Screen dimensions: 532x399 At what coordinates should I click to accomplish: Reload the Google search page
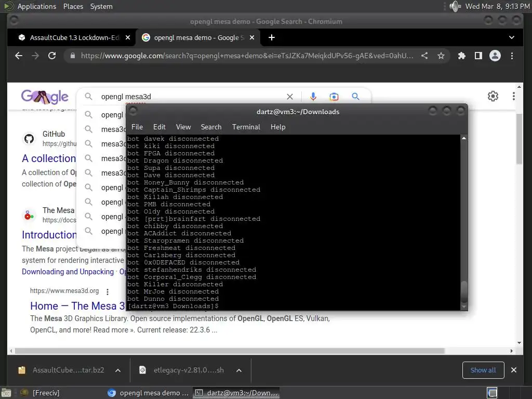coord(52,56)
